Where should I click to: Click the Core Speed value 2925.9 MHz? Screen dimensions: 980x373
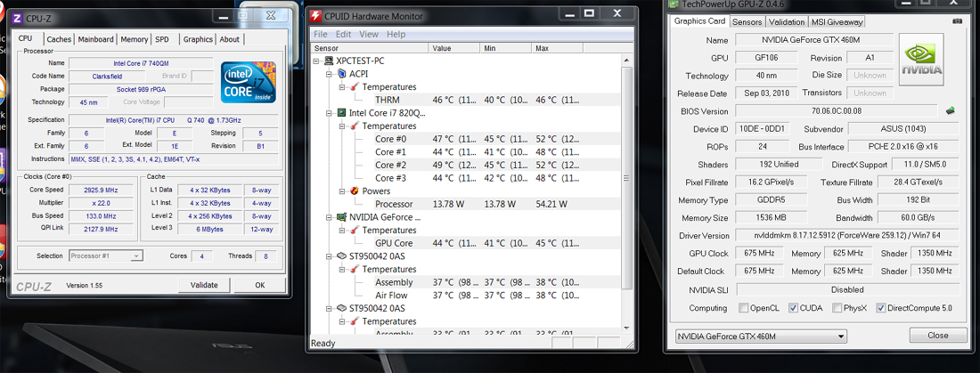point(101,190)
